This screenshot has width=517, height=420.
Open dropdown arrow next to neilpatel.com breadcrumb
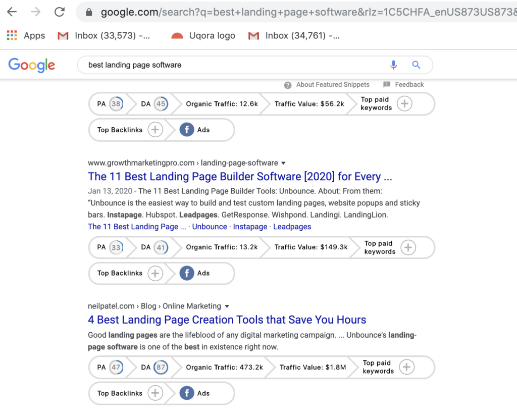tap(227, 306)
